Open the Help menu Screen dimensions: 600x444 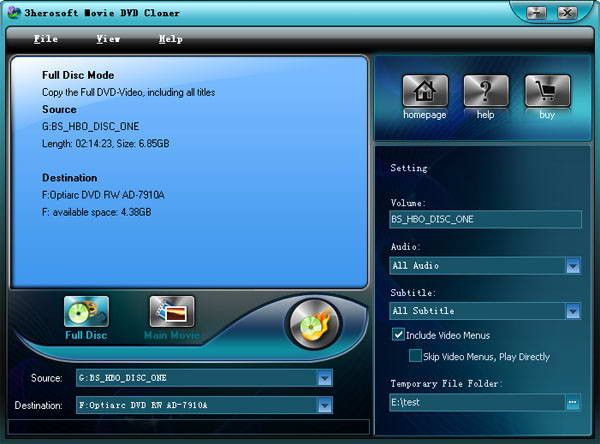pos(171,39)
